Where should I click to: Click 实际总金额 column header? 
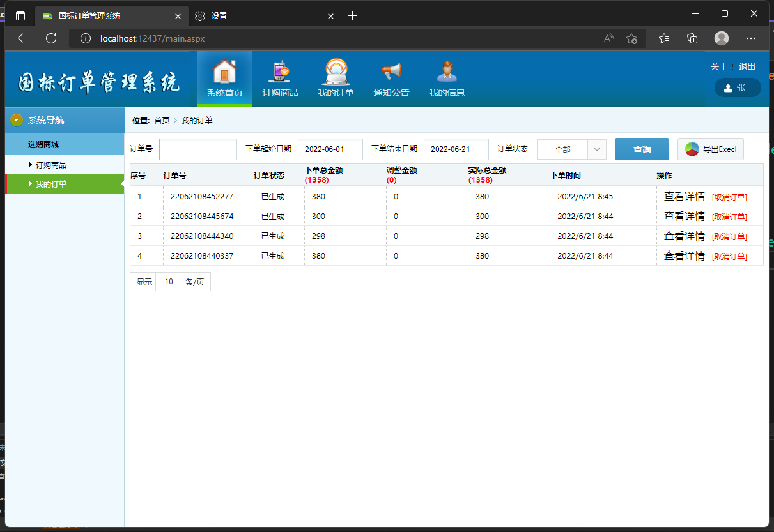pos(488,171)
